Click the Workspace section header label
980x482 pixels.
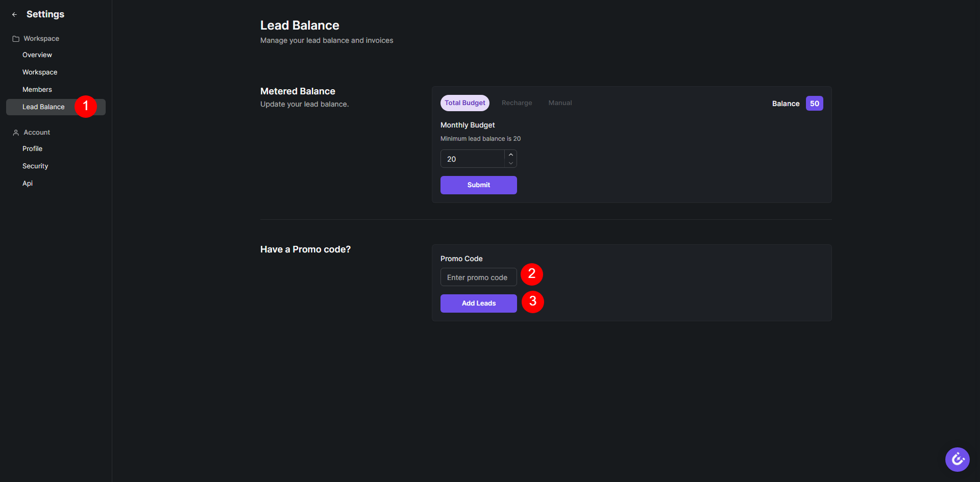(x=41, y=39)
